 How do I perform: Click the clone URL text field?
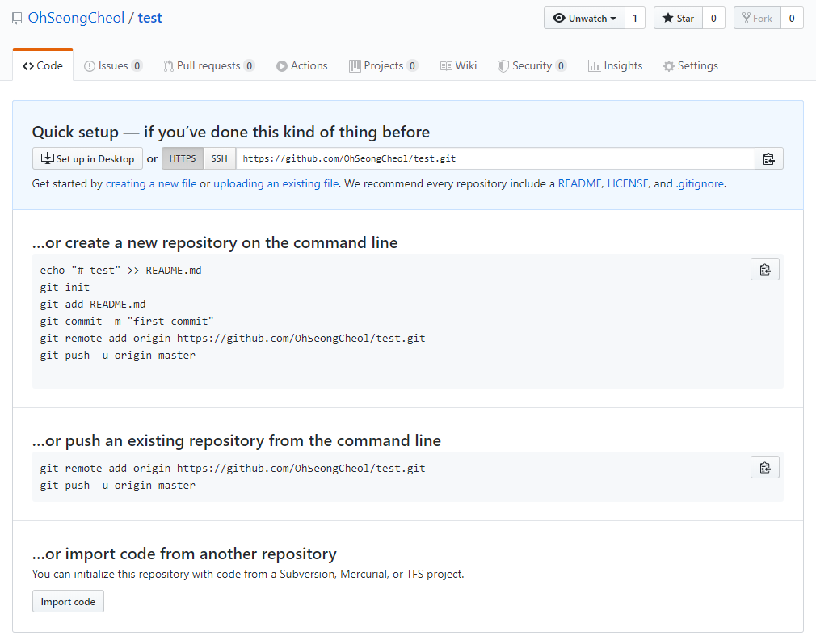[495, 158]
